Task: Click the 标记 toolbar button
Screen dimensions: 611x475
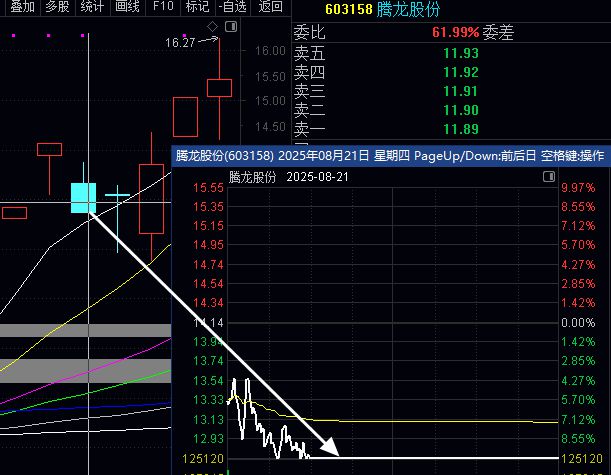Action: (x=198, y=6)
